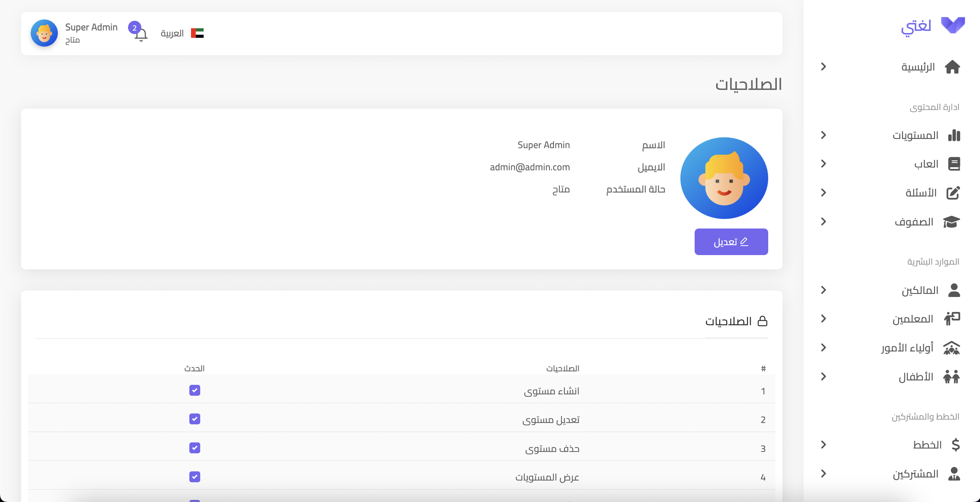The height and width of the screenshot is (502, 980).
Task: Click the games book icon
Action: click(x=954, y=164)
